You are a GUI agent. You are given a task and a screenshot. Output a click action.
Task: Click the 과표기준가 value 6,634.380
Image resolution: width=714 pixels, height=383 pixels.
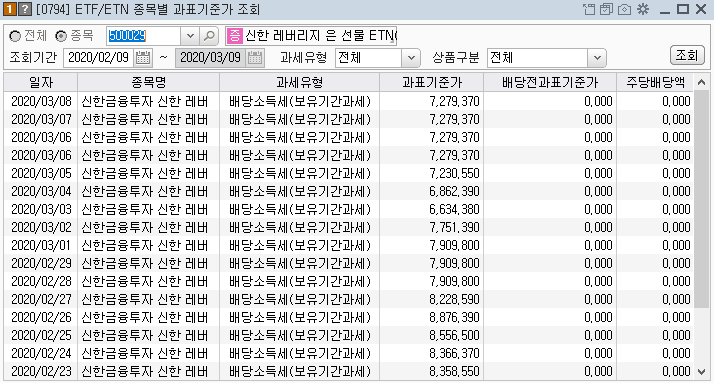click(454, 209)
